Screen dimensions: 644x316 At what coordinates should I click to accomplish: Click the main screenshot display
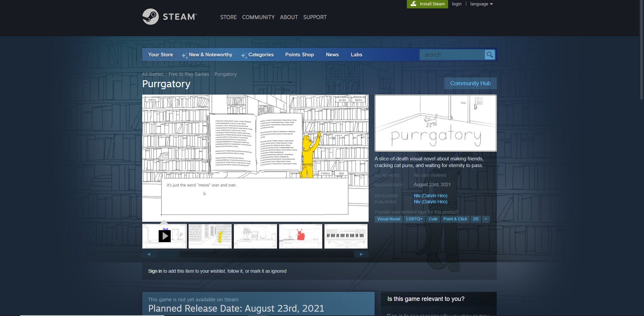255,158
